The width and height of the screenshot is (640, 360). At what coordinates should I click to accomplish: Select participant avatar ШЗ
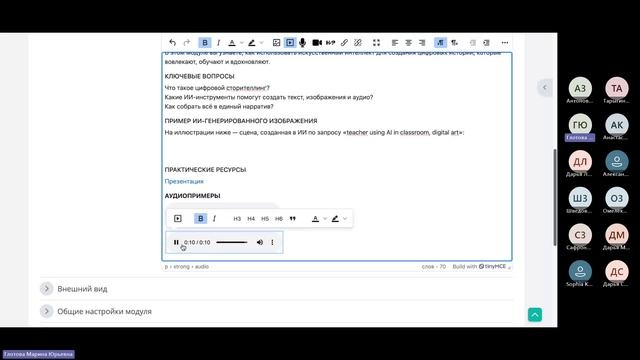click(580, 198)
